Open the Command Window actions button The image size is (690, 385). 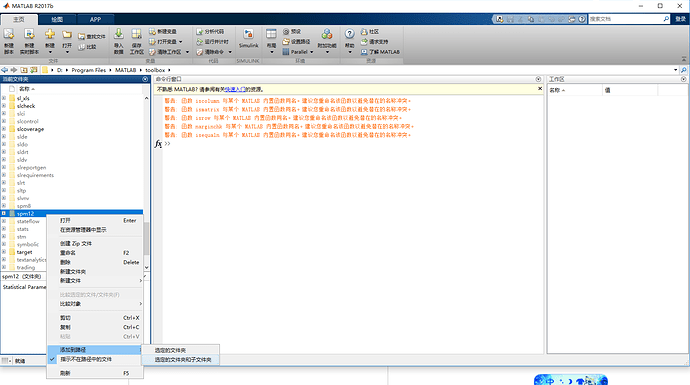pyautogui.click(x=538, y=79)
